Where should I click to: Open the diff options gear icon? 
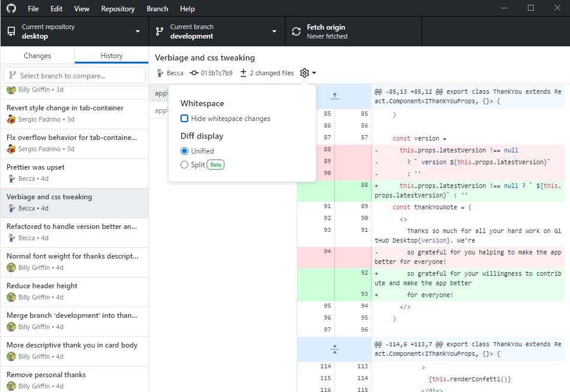pos(304,72)
